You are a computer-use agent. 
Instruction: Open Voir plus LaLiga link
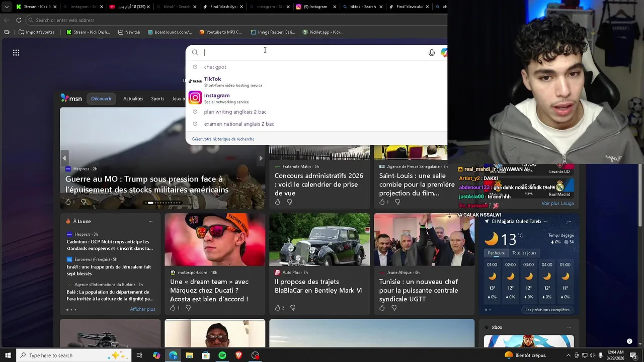(557, 204)
